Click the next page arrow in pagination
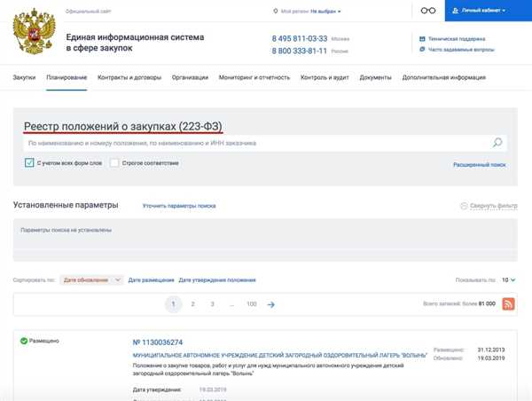 tap(271, 304)
